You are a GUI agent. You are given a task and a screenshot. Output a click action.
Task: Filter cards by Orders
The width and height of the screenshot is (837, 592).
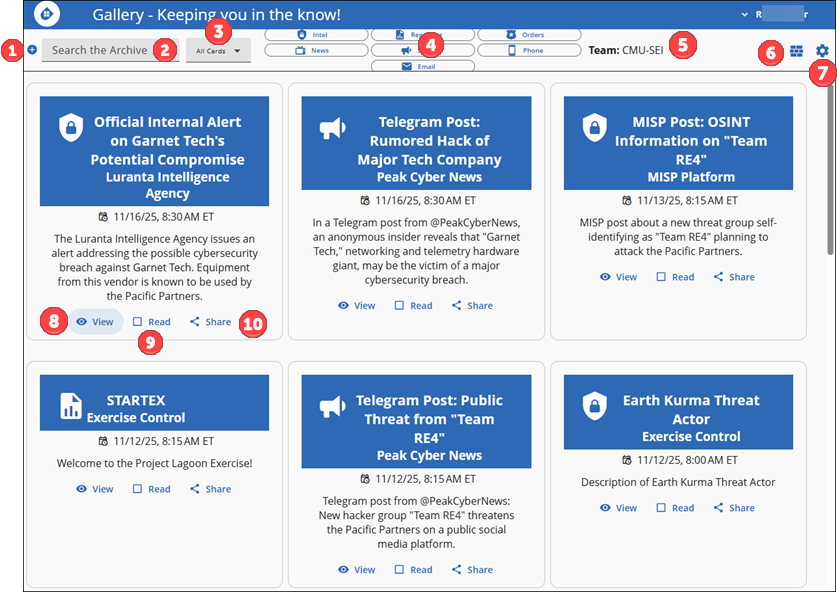coord(529,35)
